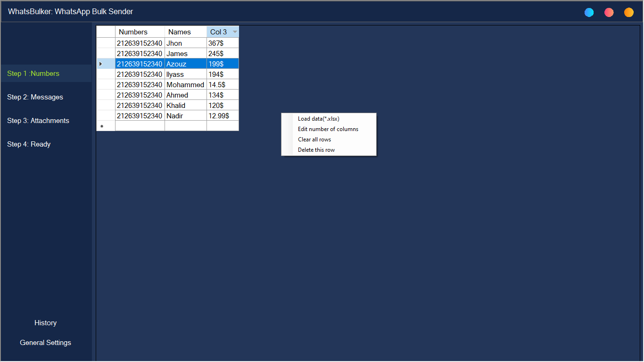This screenshot has width=644, height=362.
Task: Select the phone number in Nadir's row
Action: 140,116
